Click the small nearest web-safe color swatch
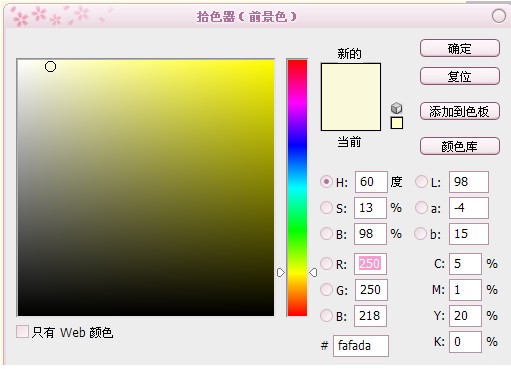 [x=397, y=123]
